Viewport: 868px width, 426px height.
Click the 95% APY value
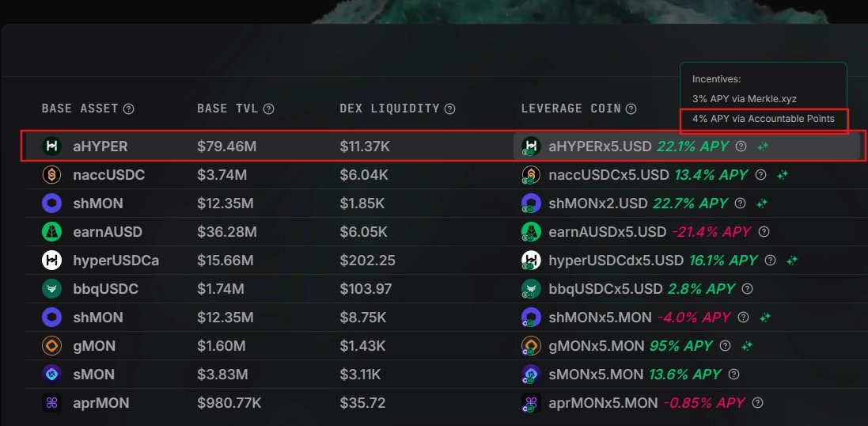click(681, 346)
